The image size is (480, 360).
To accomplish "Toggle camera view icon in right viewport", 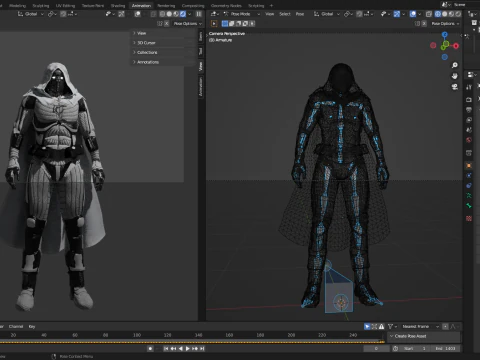I will 455,87.
